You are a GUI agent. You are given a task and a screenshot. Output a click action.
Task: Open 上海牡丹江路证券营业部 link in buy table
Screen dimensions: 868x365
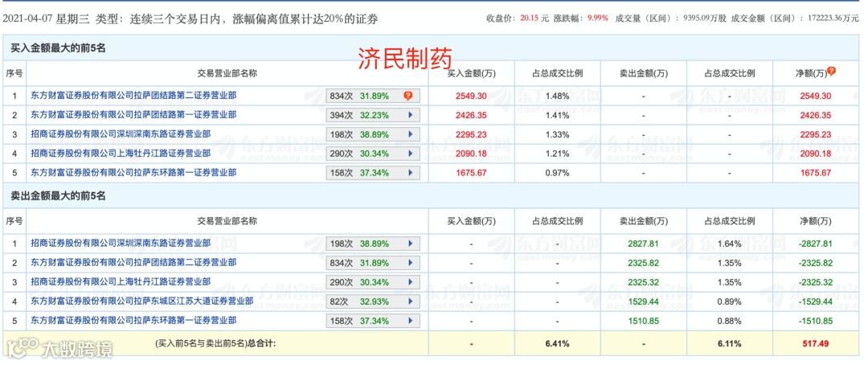coord(121,154)
